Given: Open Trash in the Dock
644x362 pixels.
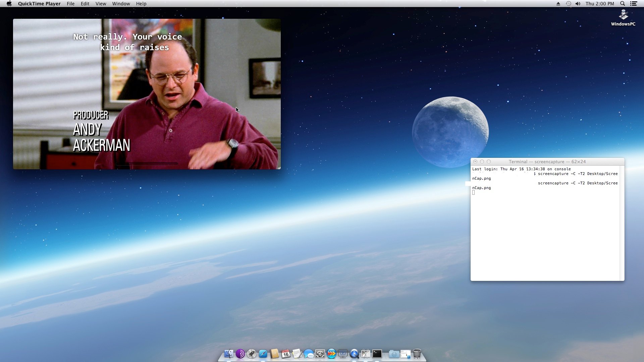Looking at the screenshot, I should point(417,354).
